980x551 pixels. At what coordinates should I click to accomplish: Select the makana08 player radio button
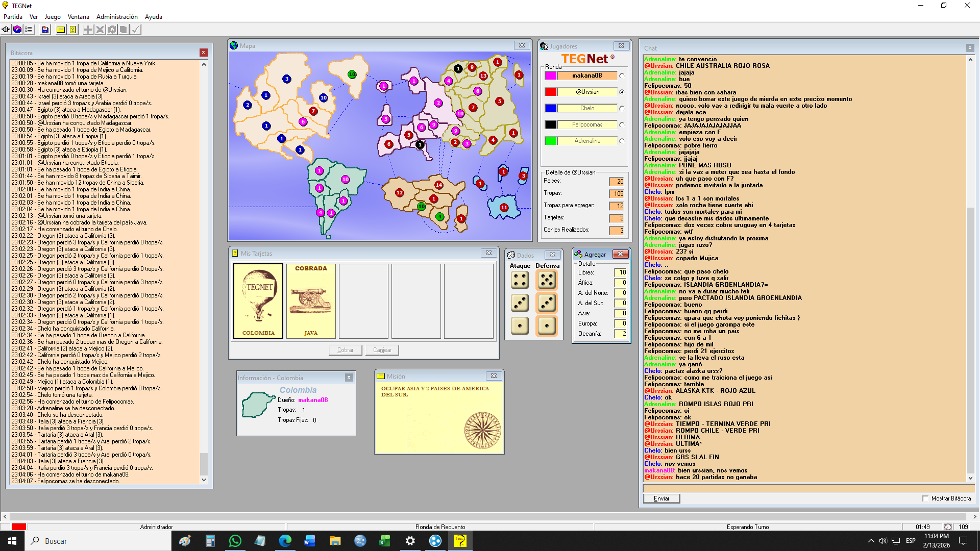pyautogui.click(x=622, y=76)
